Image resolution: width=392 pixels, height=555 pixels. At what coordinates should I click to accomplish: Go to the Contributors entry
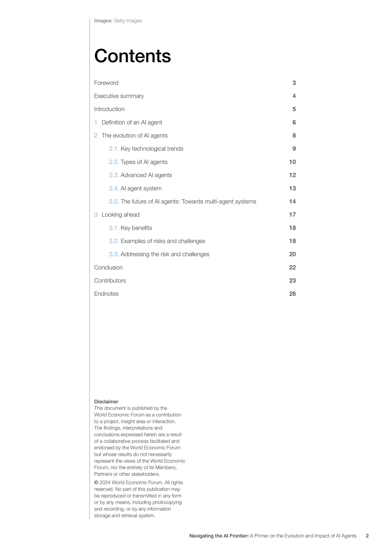pyautogui.click(x=195, y=281)
